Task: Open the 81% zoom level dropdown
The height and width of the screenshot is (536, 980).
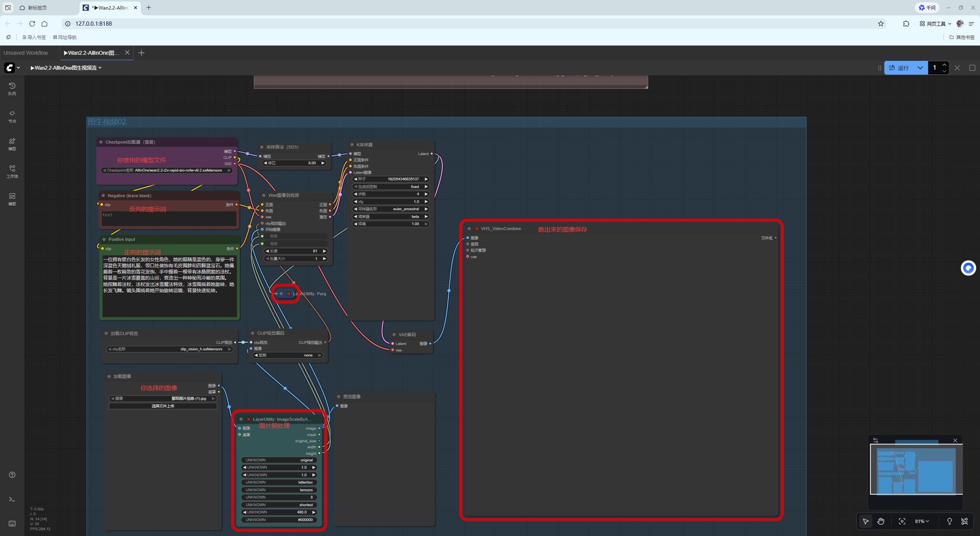Action: pyautogui.click(x=922, y=521)
